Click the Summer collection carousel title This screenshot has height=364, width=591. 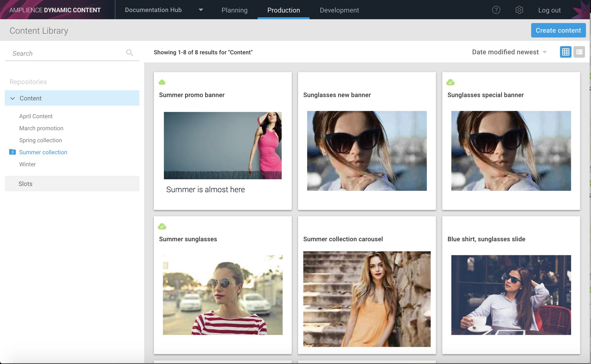343,239
